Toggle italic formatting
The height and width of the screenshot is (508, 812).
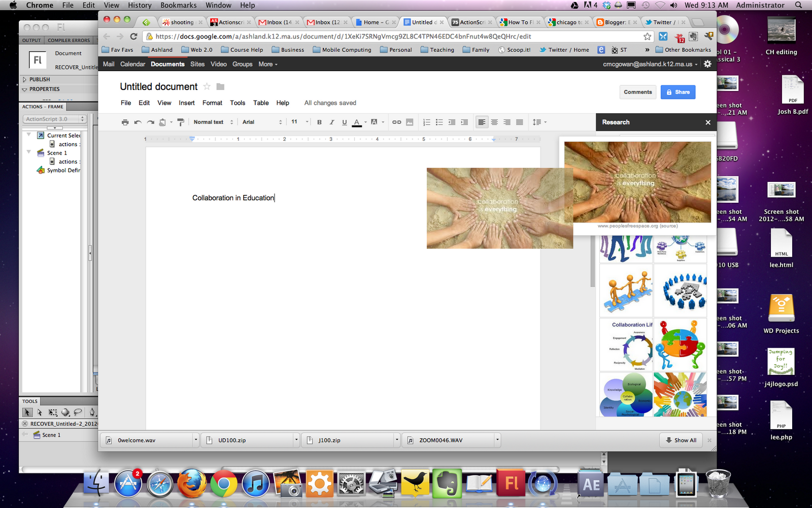[332, 122]
